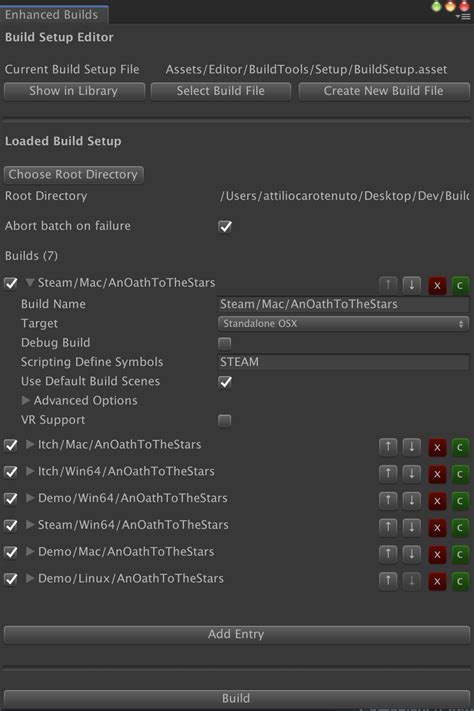474x711 pixels.
Task: Open the Target Standalone OSX dropdown
Action: point(343,324)
